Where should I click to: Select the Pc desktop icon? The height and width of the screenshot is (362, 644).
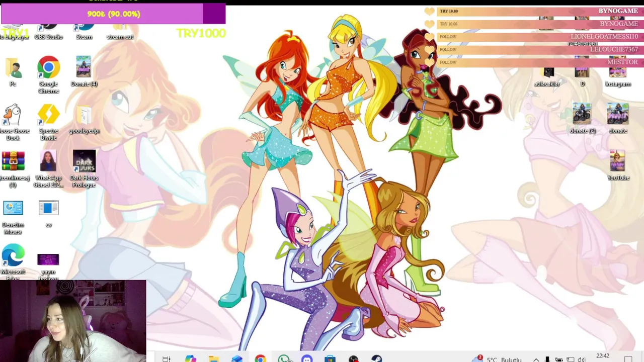(13, 71)
